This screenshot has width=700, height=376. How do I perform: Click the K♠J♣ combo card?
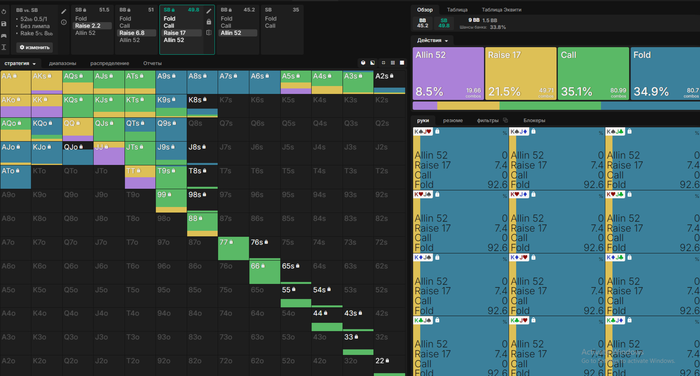point(652,159)
